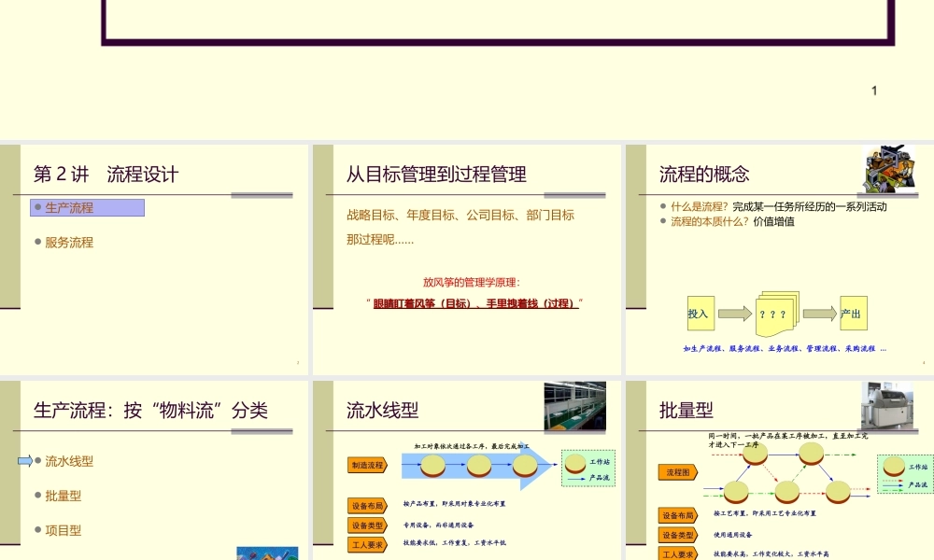Viewport: 934px width, 560px height.
Task: Open the 第2讲 流程设计 slide thumbnail
Action: coord(154,259)
